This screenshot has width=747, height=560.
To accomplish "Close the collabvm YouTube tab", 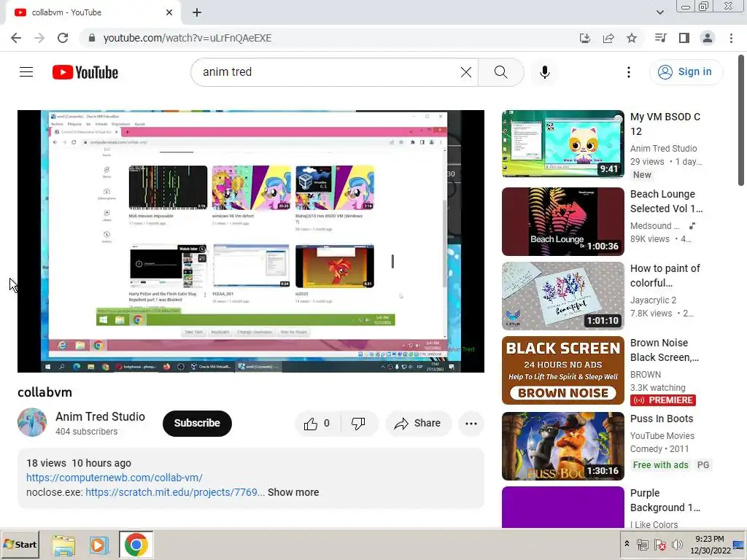I will (x=169, y=12).
